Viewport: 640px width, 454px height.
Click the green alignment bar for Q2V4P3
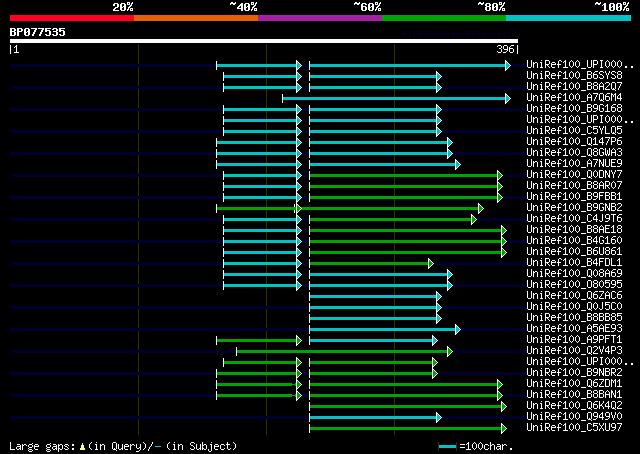tap(344, 352)
